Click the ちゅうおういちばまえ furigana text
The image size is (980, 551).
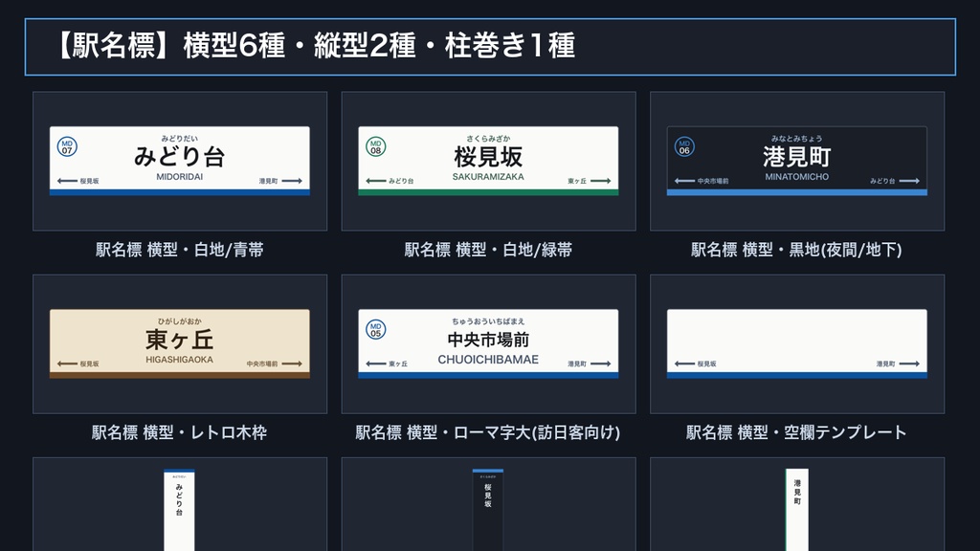(x=489, y=321)
